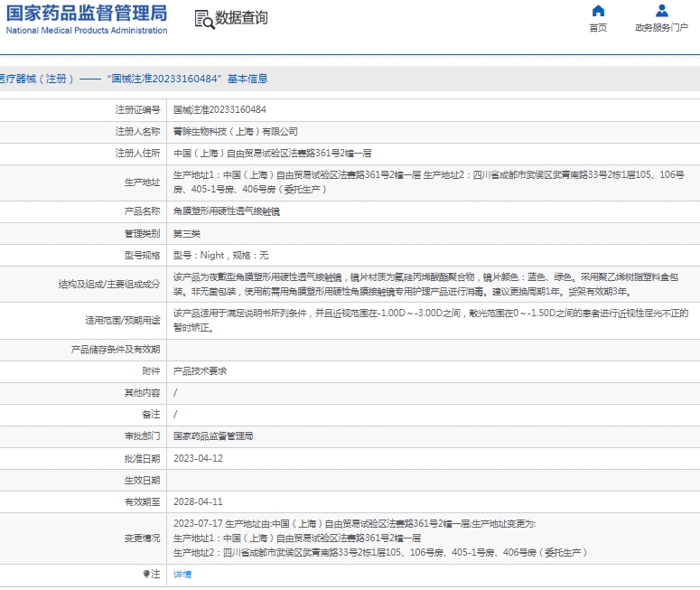Viewport: 700px width, 590px height.
Task: Click the 批准日期 label
Action: pyautogui.click(x=142, y=458)
